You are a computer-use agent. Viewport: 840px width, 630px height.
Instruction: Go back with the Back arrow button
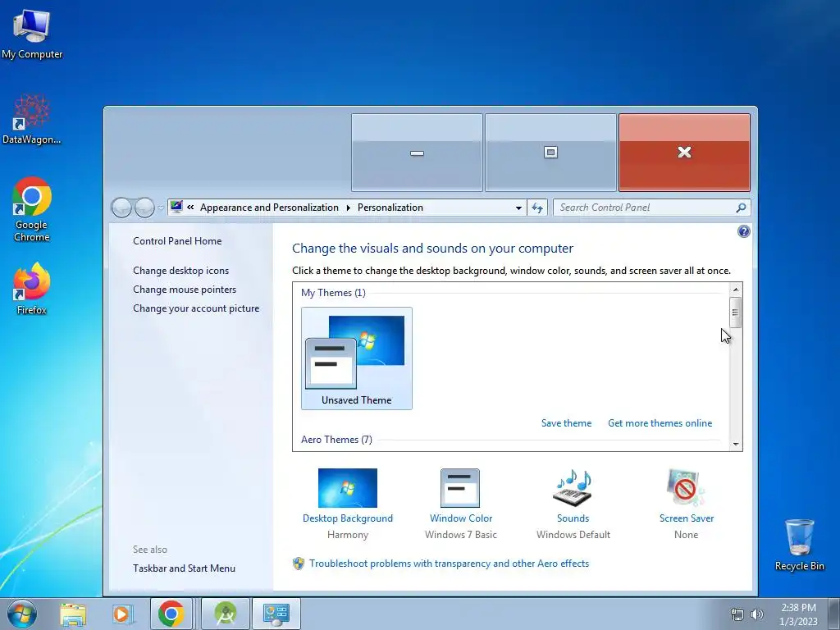click(x=121, y=208)
